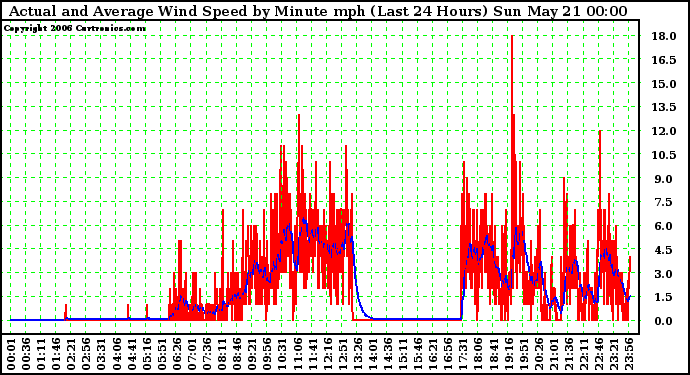The height and width of the screenshot is (375, 690).
Task: Click the 9.0 y-axis label
Action: click(x=664, y=179)
